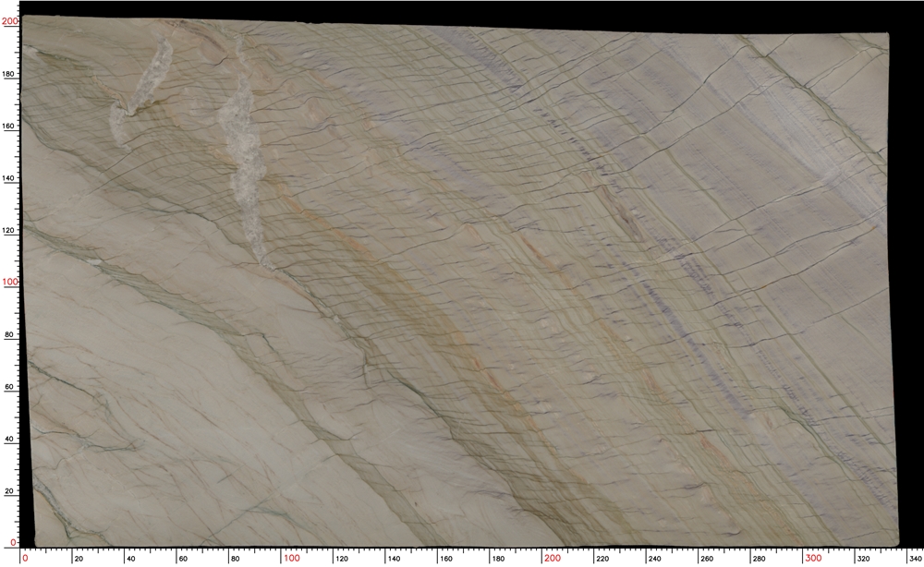Viewport: 924px width, 567px height.
Task: Click the red 200 label on horizontal ruler
Action: coord(553,558)
